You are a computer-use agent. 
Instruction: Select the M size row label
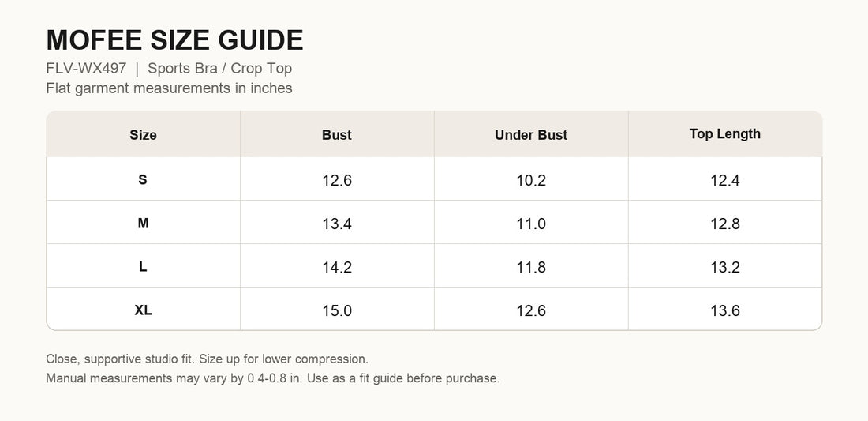point(143,224)
